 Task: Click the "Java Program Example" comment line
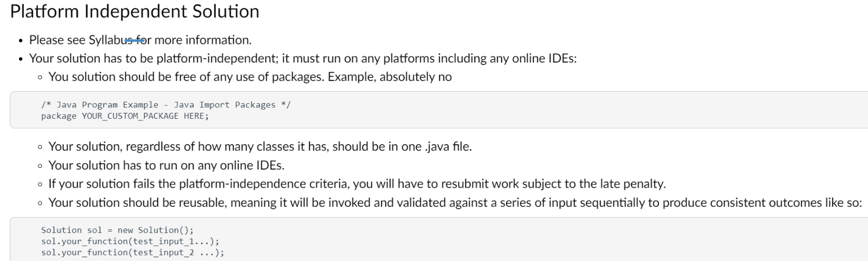[166, 105]
